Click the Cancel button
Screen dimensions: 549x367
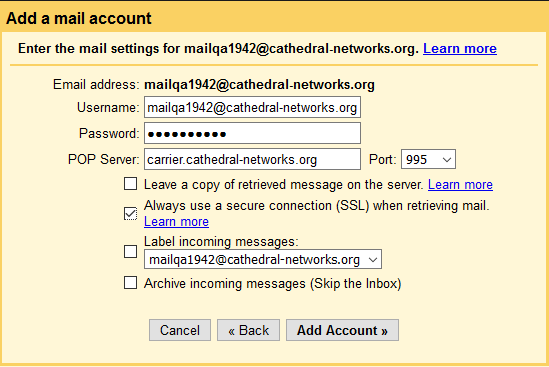pyautogui.click(x=180, y=330)
